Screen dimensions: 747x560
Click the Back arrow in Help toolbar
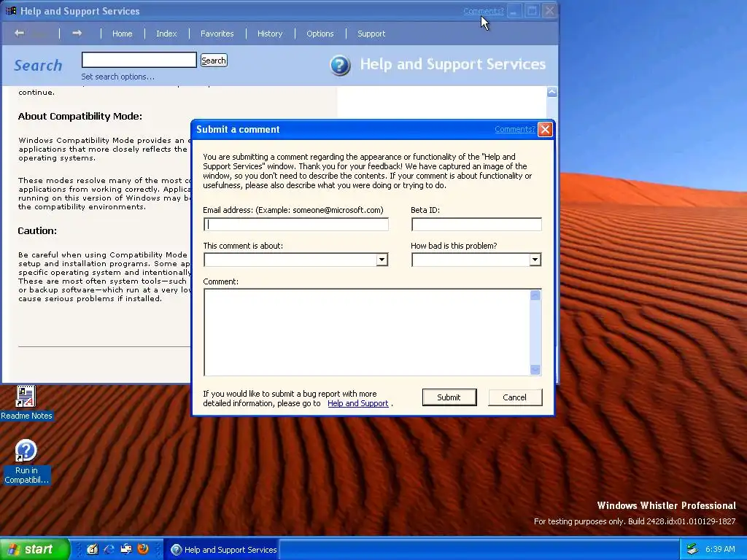click(19, 33)
